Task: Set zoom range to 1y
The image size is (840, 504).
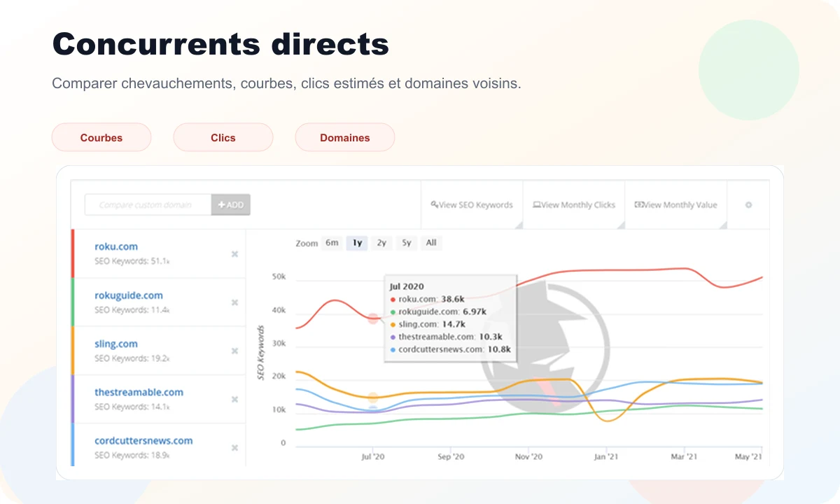Action: [x=357, y=243]
